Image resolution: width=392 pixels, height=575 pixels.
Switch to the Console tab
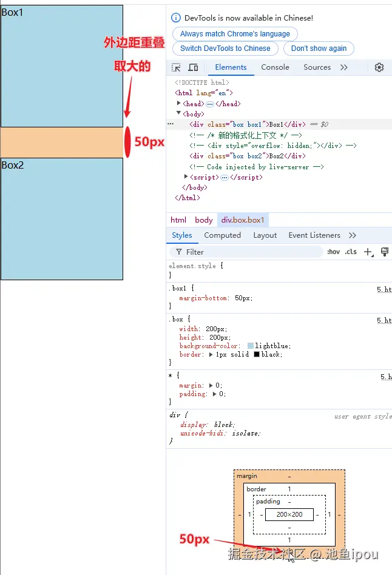[x=275, y=67]
